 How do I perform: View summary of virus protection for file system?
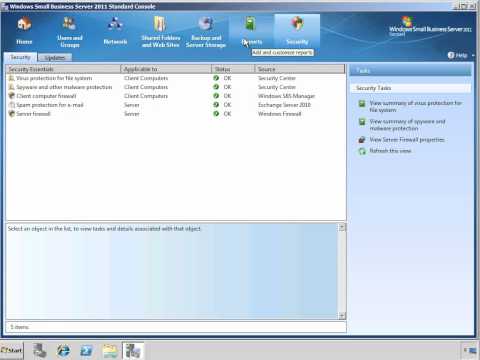tap(415, 106)
